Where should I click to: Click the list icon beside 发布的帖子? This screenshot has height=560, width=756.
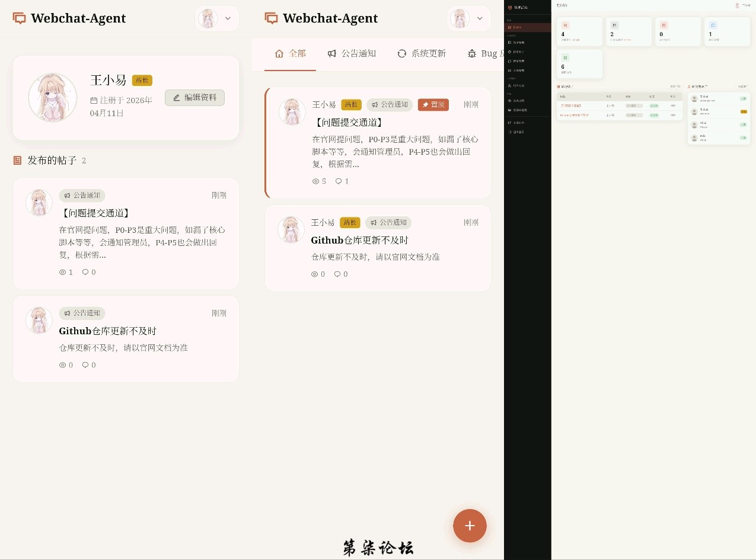pos(17,161)
